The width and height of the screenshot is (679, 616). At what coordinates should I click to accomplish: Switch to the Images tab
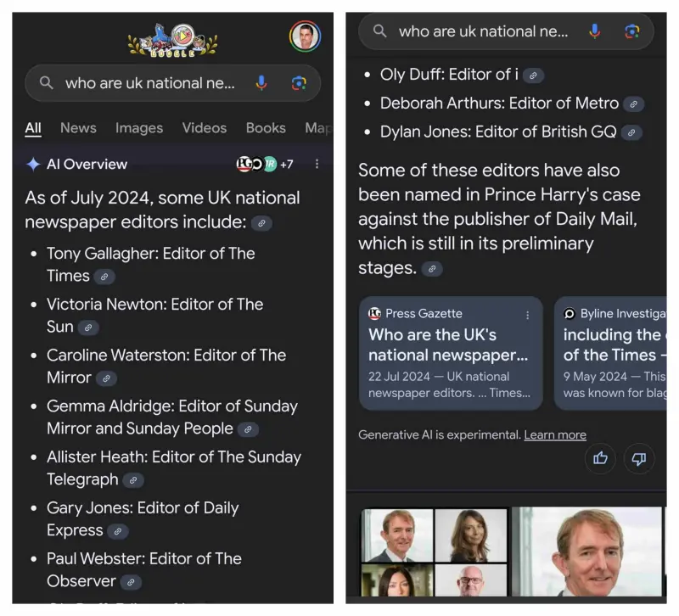139,128
